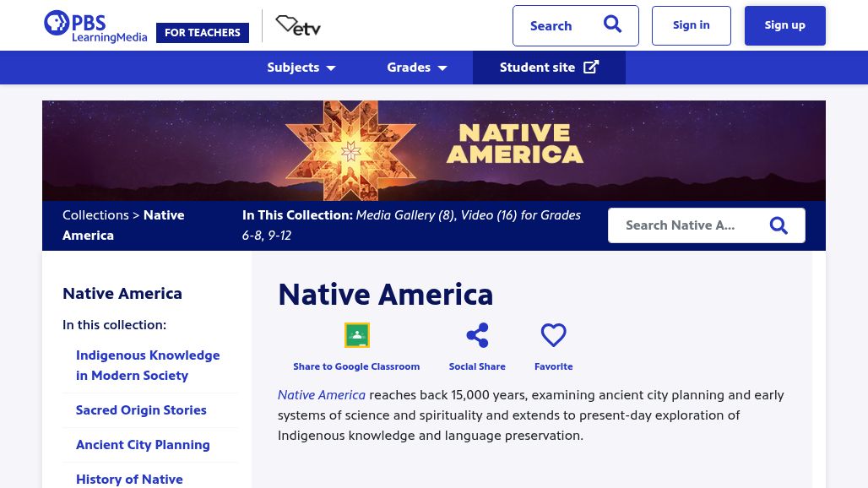The width and height of the screenshot is (868, 488).
Task: Open Indigenous Knowledge in Modern Society
Action: click(x=148, y=366)
